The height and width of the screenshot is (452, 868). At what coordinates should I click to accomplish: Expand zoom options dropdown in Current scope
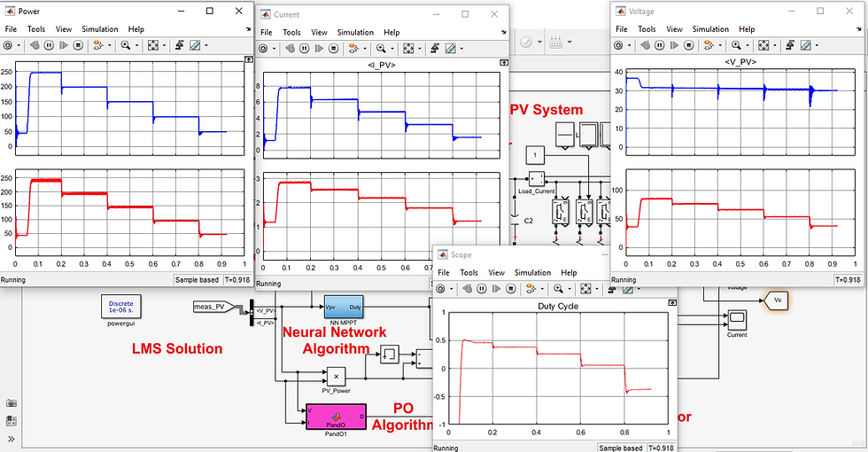pos(391,49)
